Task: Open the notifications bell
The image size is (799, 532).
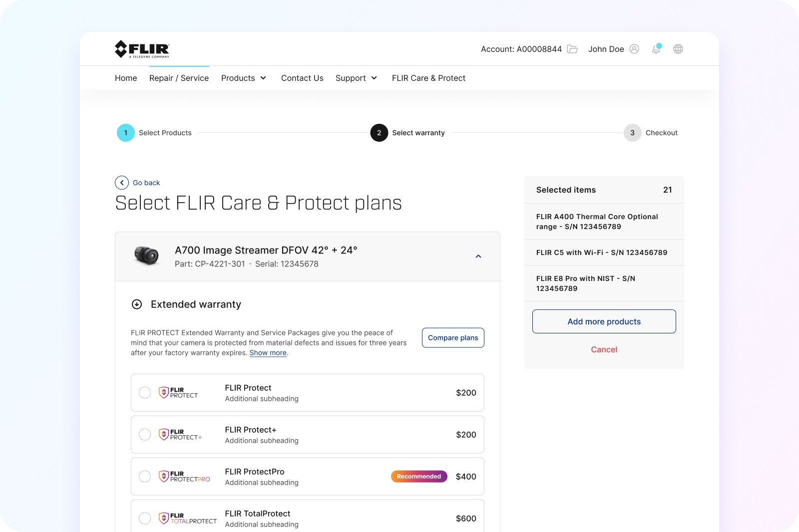Action: click(657, 48)
